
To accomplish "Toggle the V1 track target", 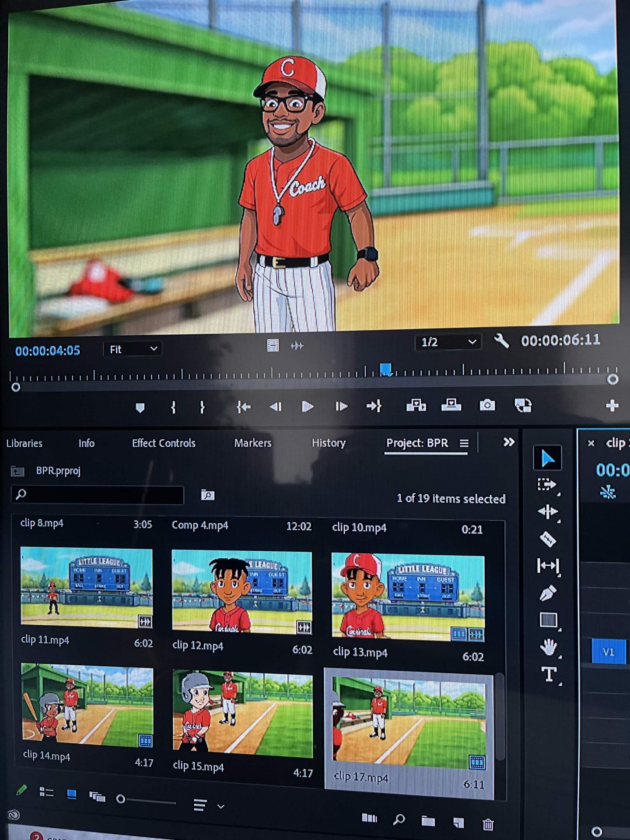I will (x=608, y=652).
